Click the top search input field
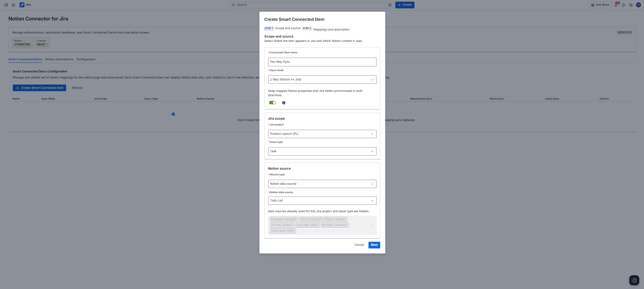644x289 pixels. (x=311, y=5)
